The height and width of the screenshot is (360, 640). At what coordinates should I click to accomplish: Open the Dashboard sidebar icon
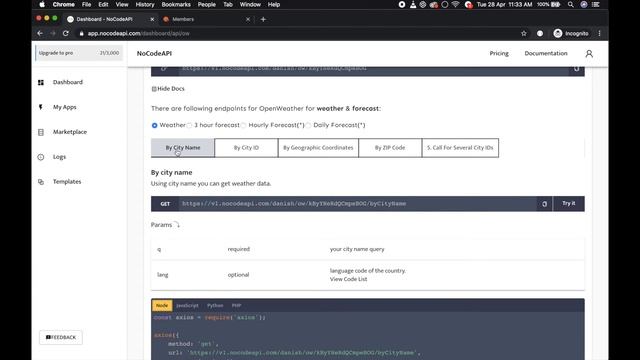pos(41,82)
